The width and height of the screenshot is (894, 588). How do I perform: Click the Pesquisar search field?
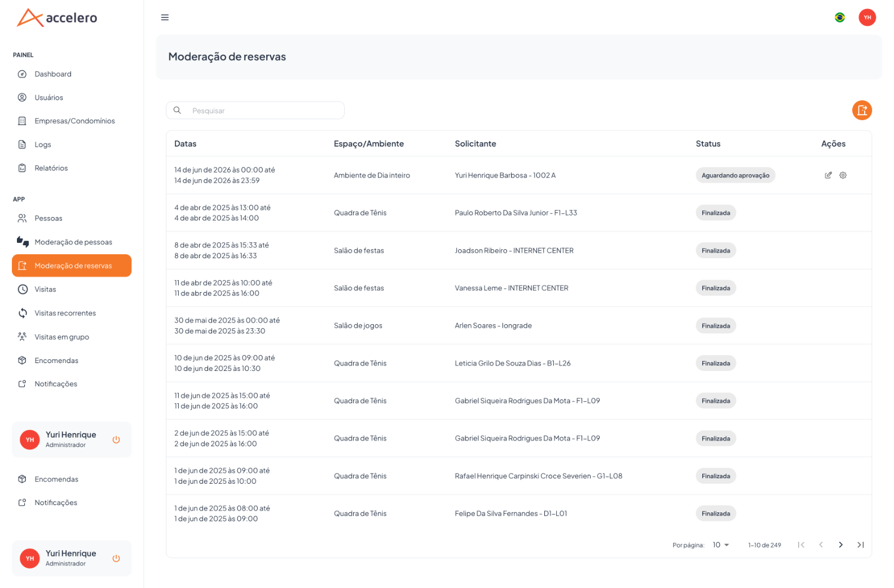click(255, 110)
